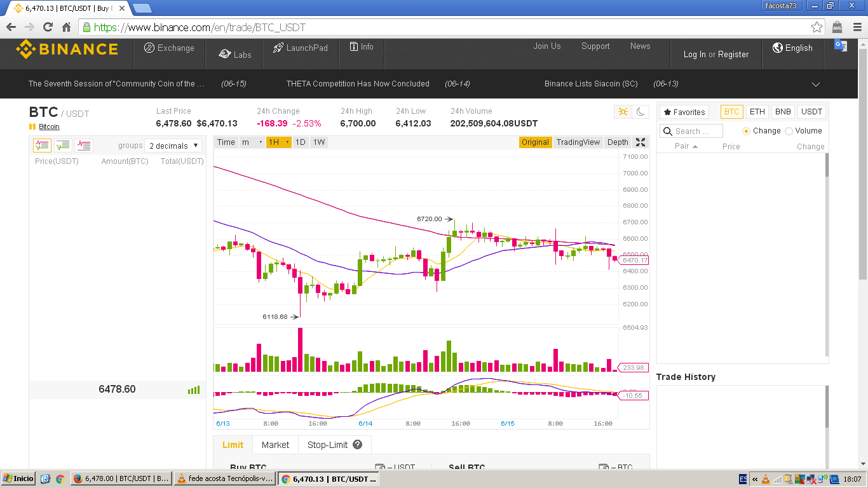Sort the market list by Price
This screenshot has height=488, width=868.
[731, 147]
